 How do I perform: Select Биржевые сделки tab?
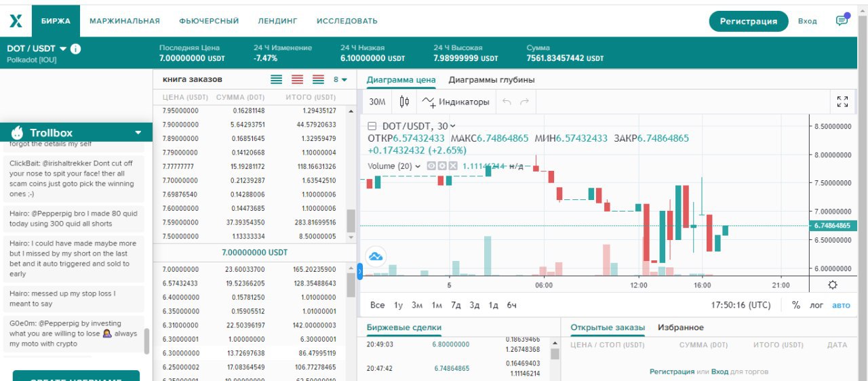[x=404, y=327]
